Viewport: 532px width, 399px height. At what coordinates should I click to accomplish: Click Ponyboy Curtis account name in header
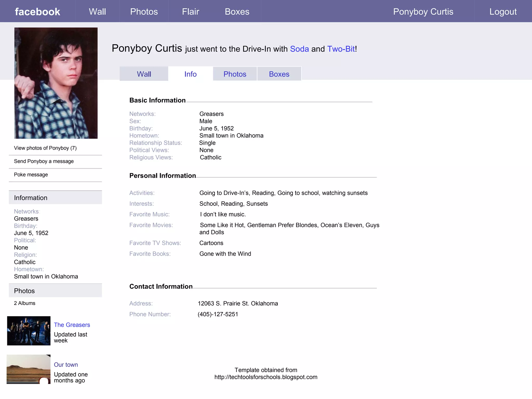[x=423, y=12]
